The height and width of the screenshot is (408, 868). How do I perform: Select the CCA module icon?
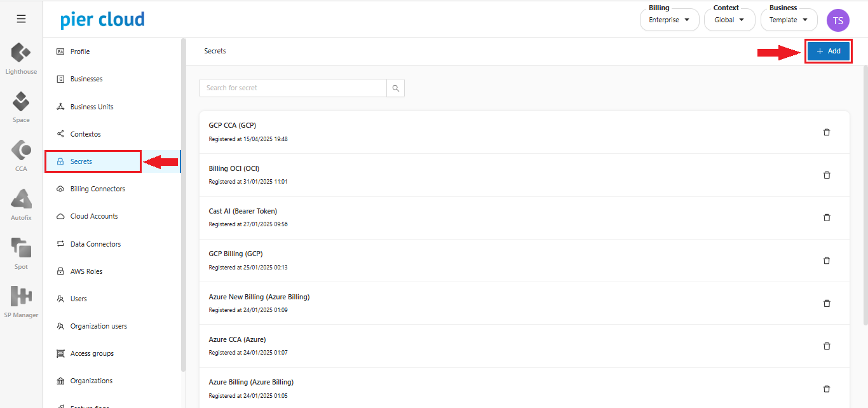pos(21,150)
